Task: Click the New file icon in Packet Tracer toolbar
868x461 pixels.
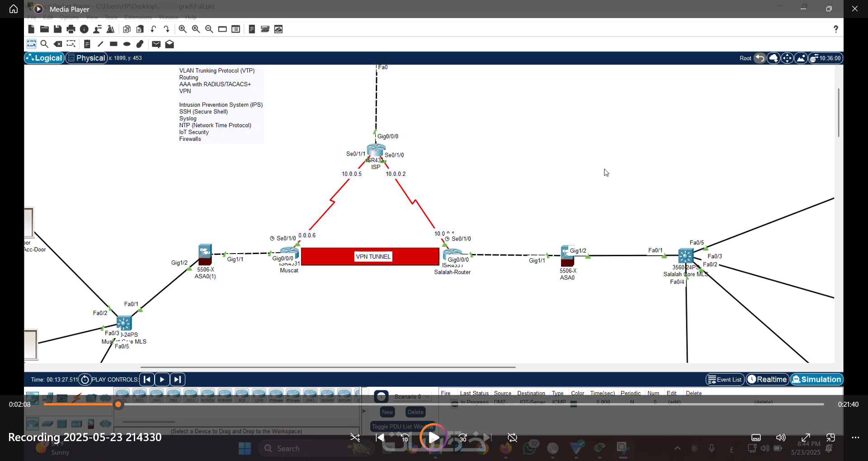Action: (x=31, y=29)
